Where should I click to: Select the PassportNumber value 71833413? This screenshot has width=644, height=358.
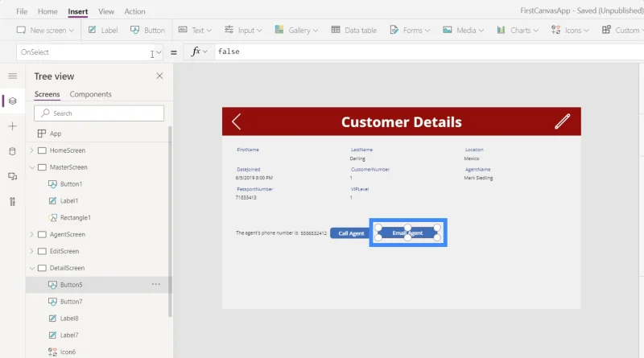click(x=246, y=197)
